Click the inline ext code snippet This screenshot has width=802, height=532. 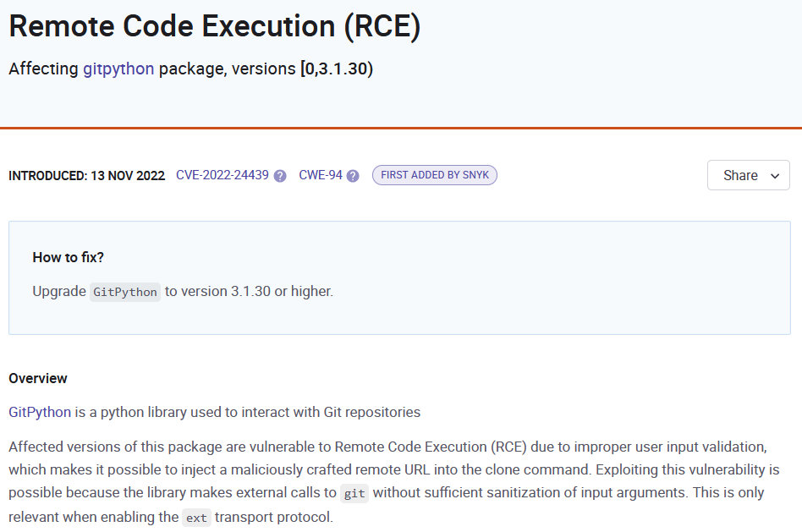click(196, 518)
